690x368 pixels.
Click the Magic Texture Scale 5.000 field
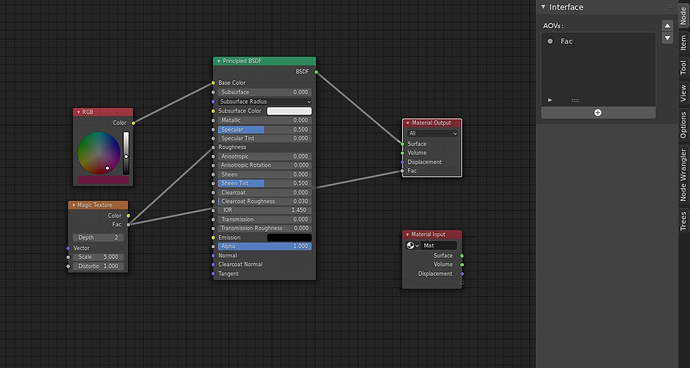tap(98, 257)
